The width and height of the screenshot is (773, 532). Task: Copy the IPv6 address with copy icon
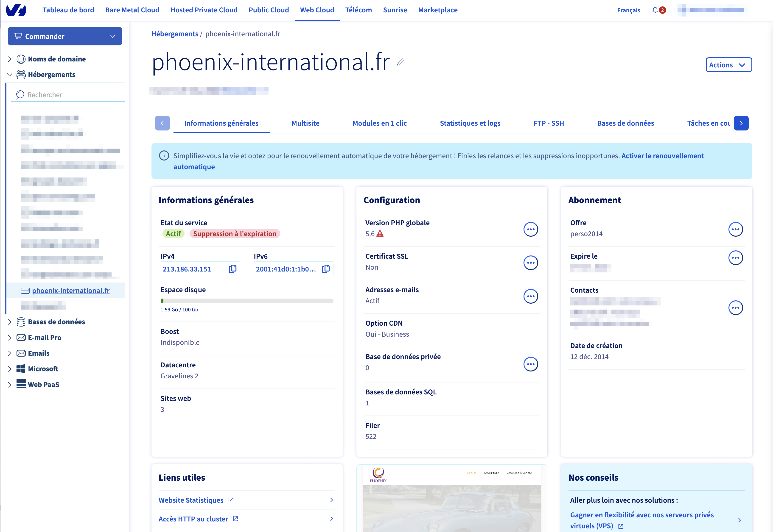[x=326, y=269]
